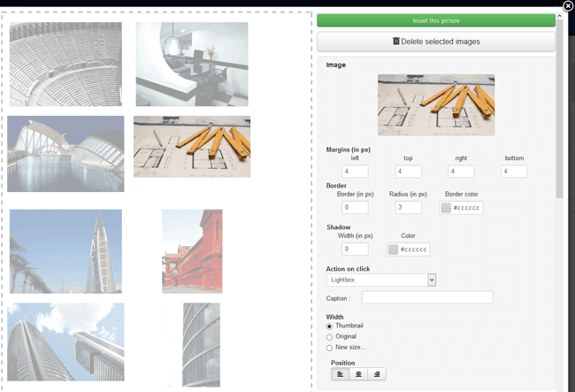Open the Action on click dropdown
The height and width of the screenshot is (392, 575).
pyautogui.click(x=381, y=280)
